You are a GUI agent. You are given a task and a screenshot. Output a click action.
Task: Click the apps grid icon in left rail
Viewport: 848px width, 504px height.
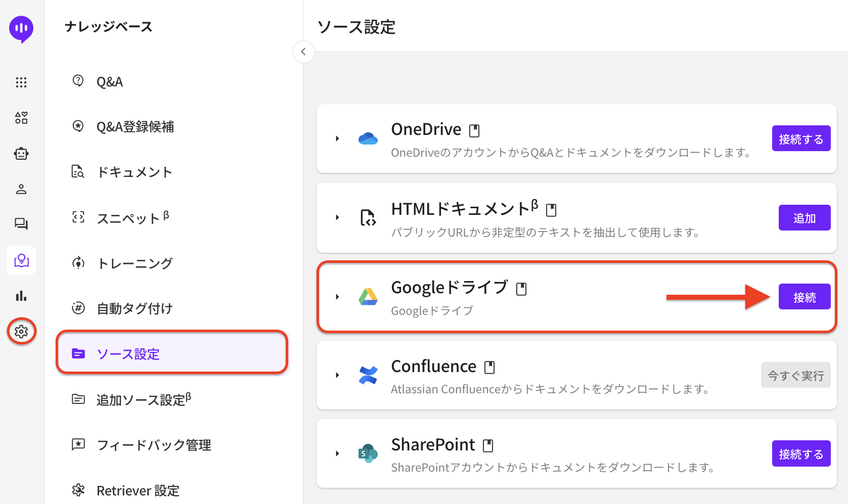pos(21,82)
